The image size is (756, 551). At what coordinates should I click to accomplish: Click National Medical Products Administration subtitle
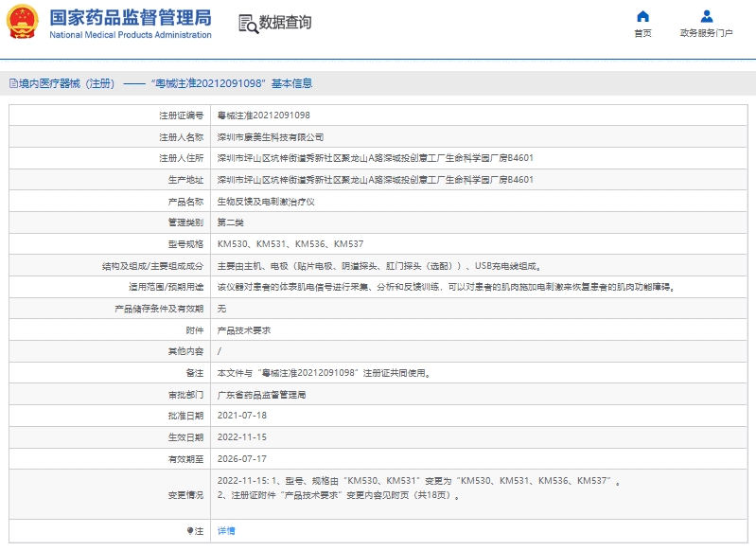point(131,35)
